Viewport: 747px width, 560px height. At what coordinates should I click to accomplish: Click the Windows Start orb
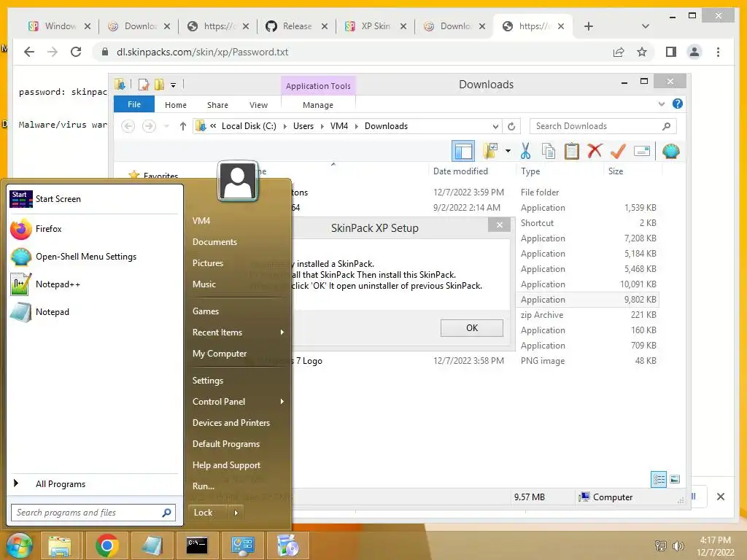[x=20, y=545]
